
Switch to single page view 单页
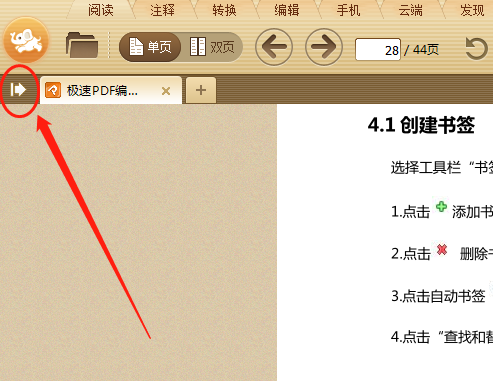(150, 47)
